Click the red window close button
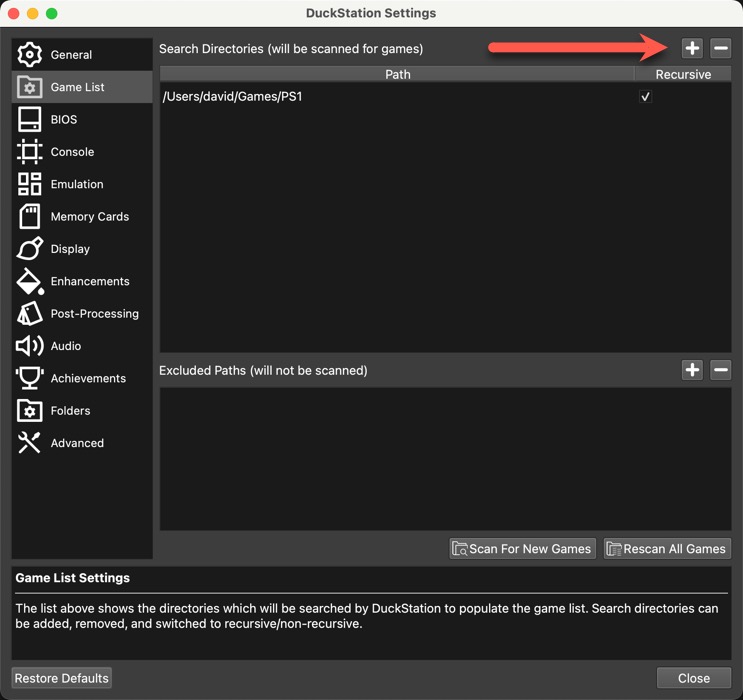Image resolution: width=743 pixels, height=700 pixels. click(x=13, y=13)
